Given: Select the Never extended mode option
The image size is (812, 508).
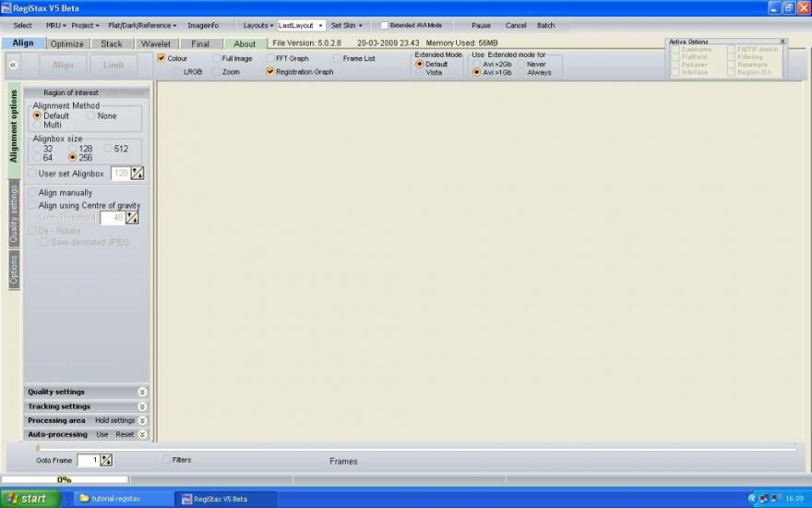Looking at the screenshot, I should [521, 64].
